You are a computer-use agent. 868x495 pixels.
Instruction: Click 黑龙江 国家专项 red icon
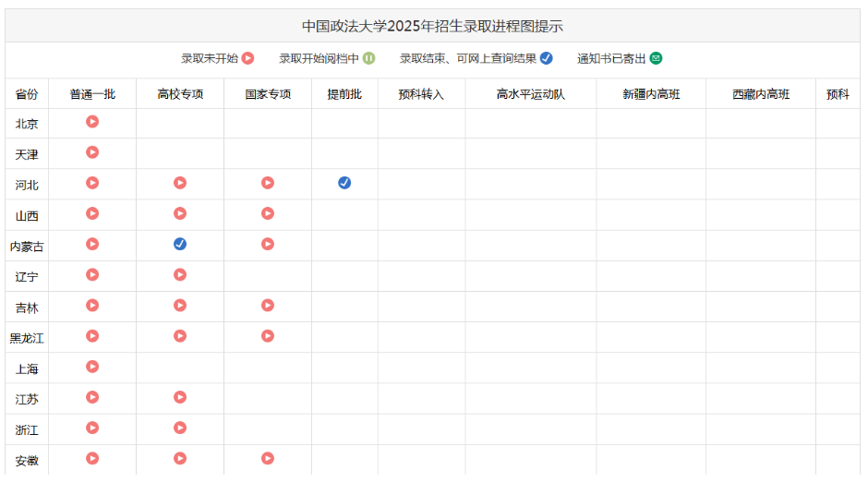coord(268,336)
